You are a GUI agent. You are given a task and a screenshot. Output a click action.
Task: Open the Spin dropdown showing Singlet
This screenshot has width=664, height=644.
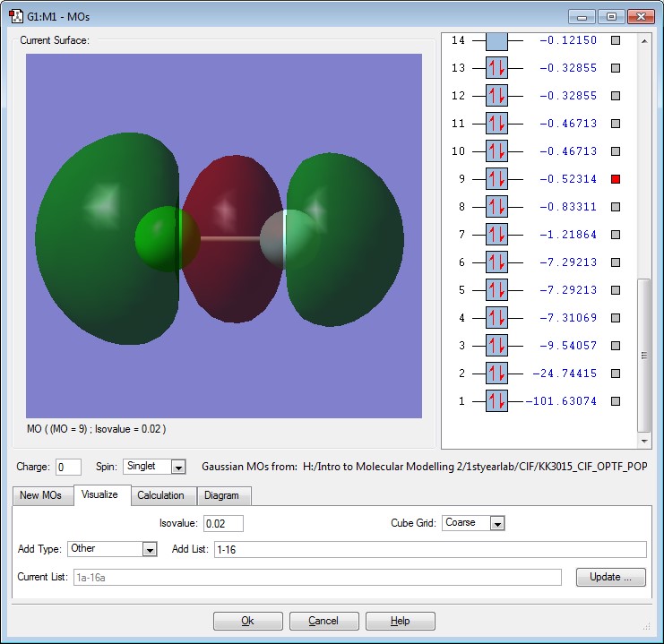(154, 467)
